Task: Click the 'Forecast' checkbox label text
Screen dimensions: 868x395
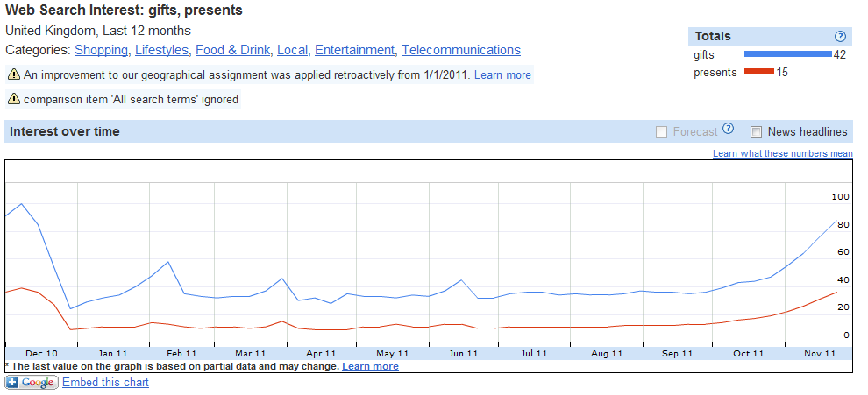Action: (x=695, y=131)
